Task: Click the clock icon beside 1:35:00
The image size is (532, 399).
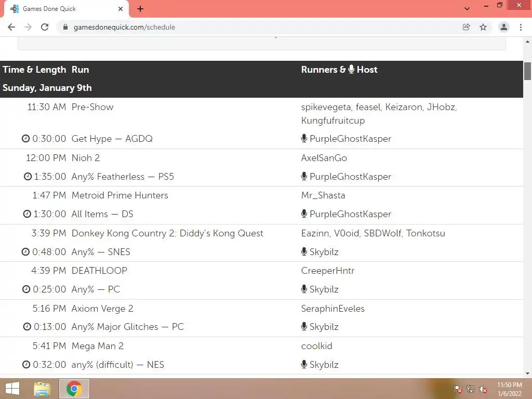Action: pos(28,177)
